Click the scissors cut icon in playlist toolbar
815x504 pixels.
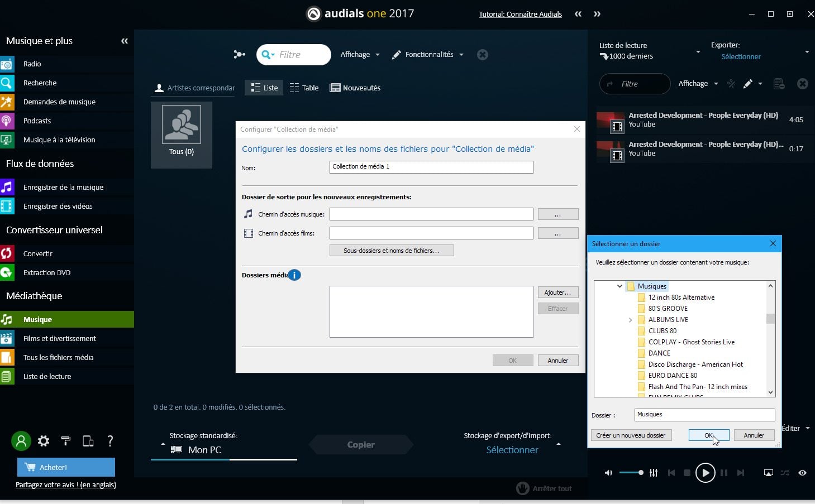tap(731, 83)
